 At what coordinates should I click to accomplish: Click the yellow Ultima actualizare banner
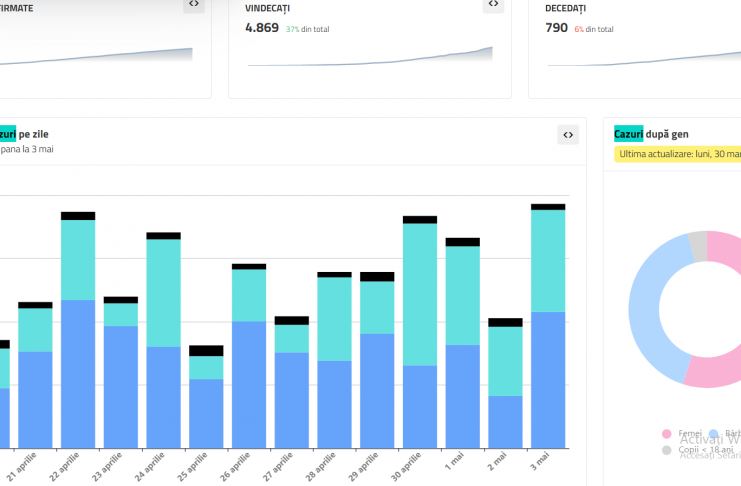click(676, 154)
